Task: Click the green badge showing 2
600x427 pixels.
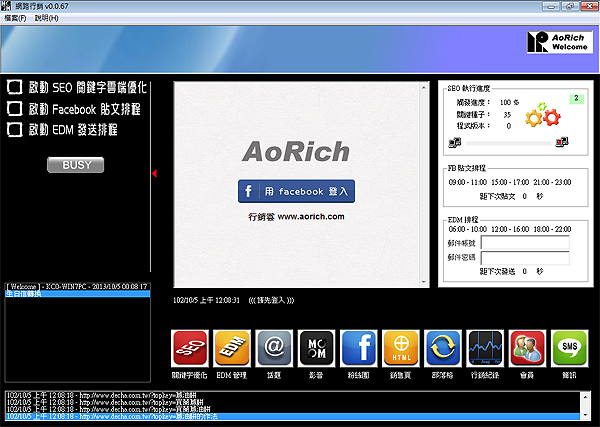Action: pyautogui.click(x=576, y=99)
